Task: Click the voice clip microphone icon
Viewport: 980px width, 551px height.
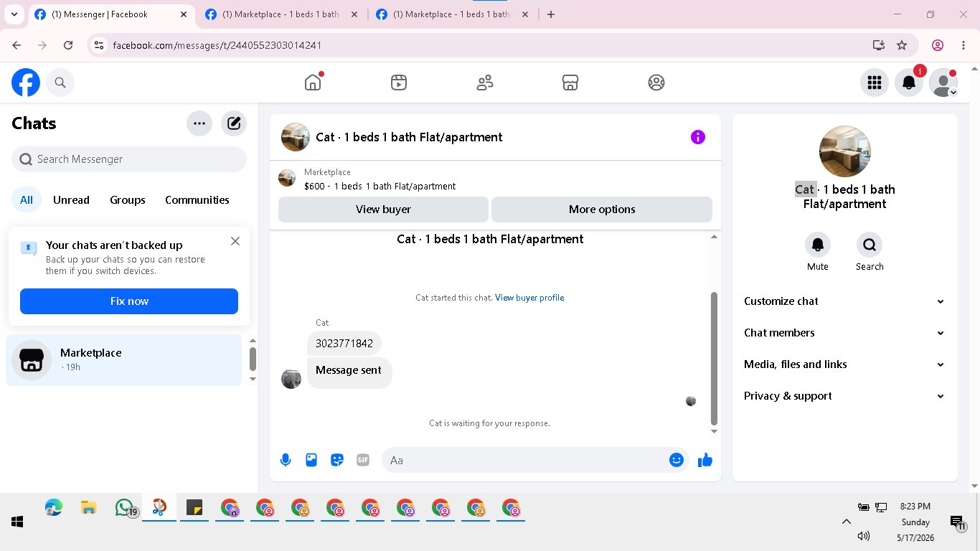Action: [x=286, y=461]
